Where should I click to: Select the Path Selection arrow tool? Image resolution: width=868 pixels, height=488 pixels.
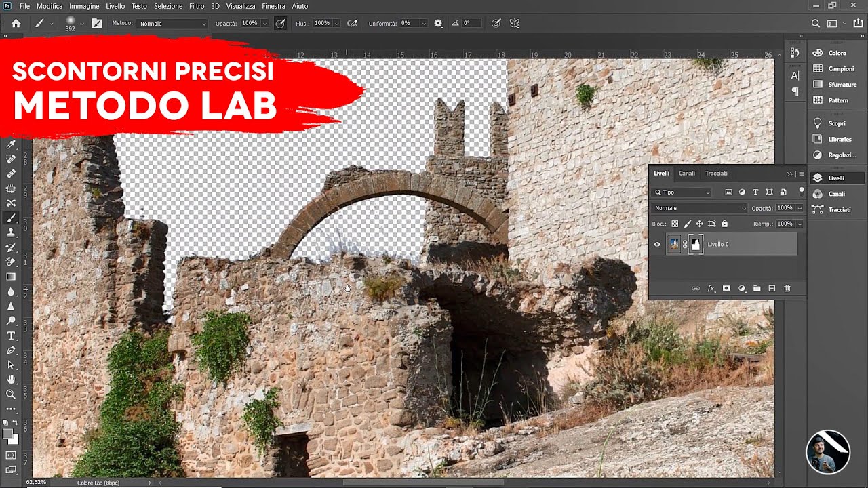coord(11,365)
